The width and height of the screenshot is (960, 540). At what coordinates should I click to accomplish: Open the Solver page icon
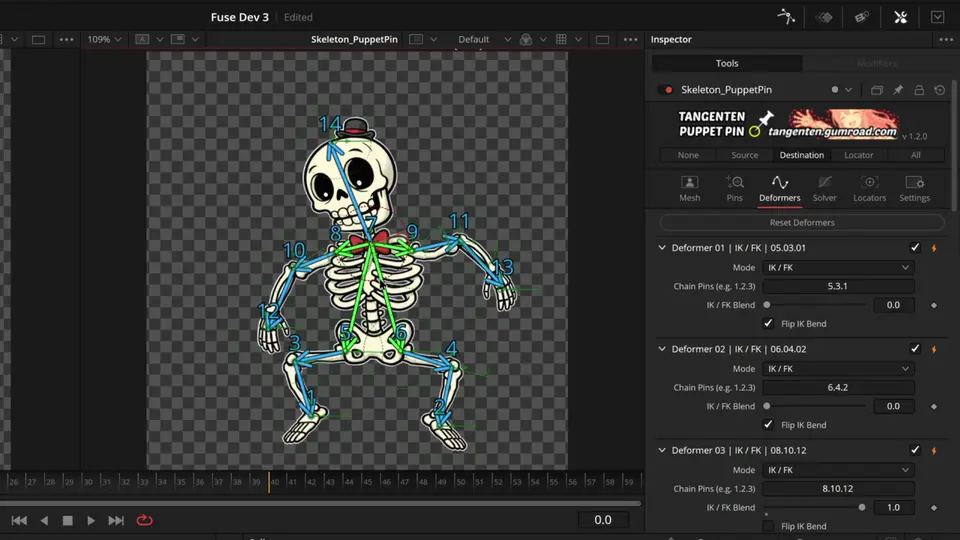click(824, 188)
